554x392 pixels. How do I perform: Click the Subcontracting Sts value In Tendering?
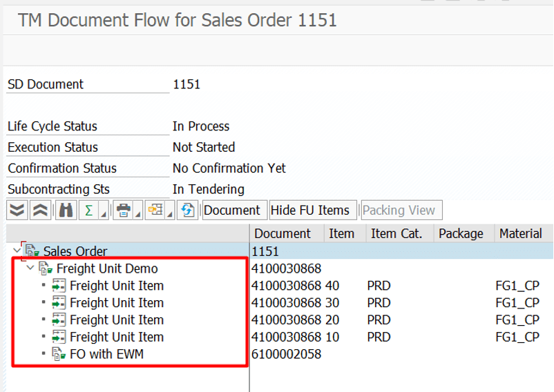point(209,189)
